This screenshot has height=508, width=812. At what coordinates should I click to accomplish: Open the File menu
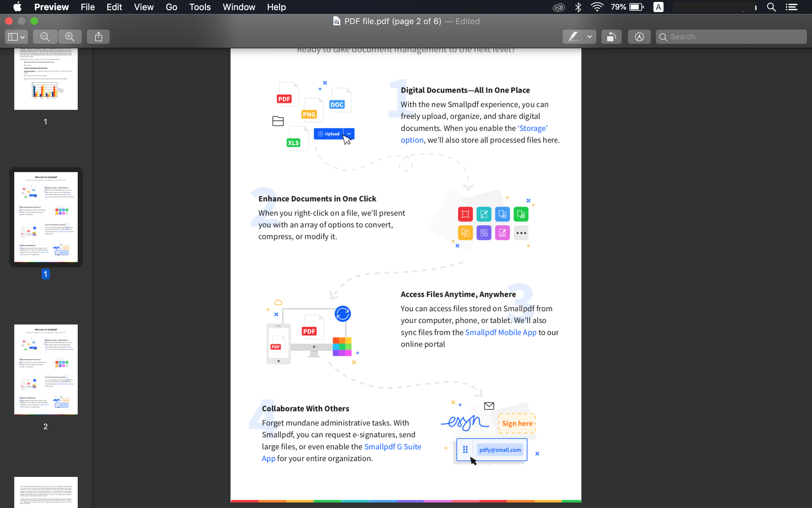pos(88,7)
